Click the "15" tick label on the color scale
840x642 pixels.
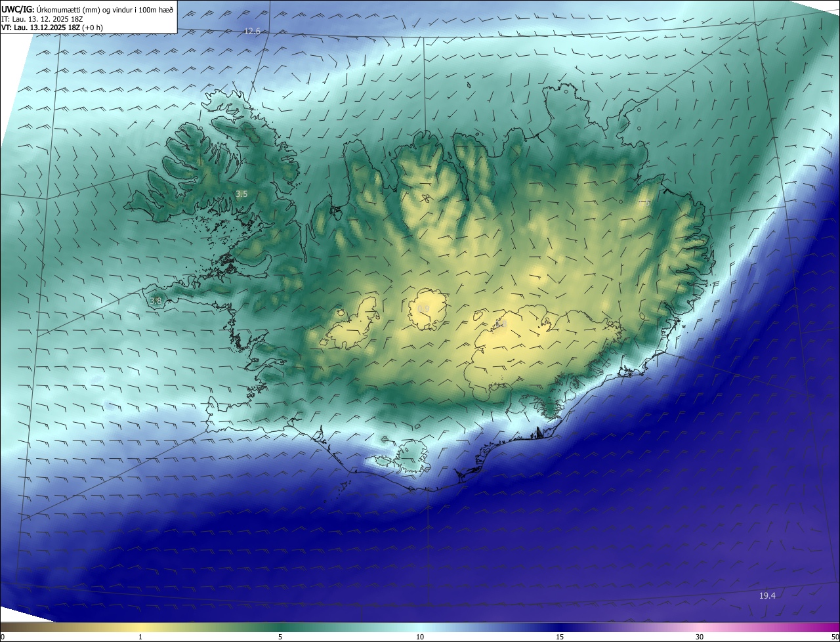(560, 637)
